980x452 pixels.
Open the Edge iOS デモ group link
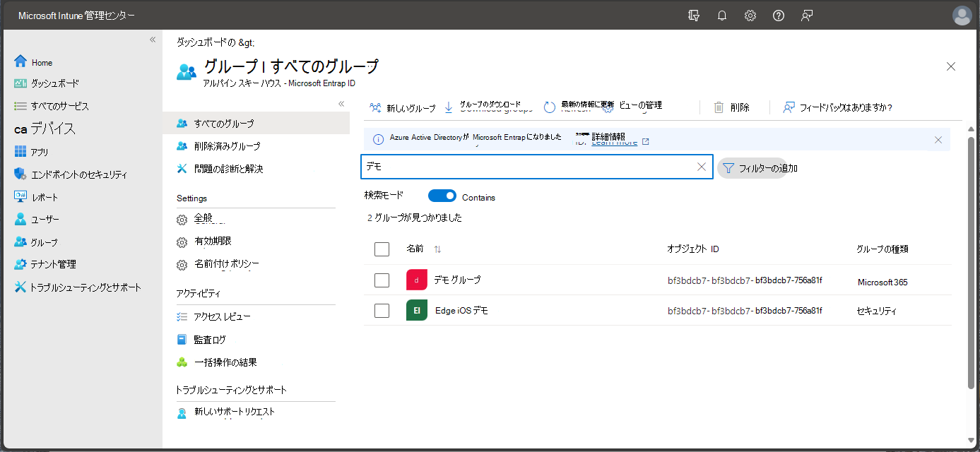coord(461,310)
